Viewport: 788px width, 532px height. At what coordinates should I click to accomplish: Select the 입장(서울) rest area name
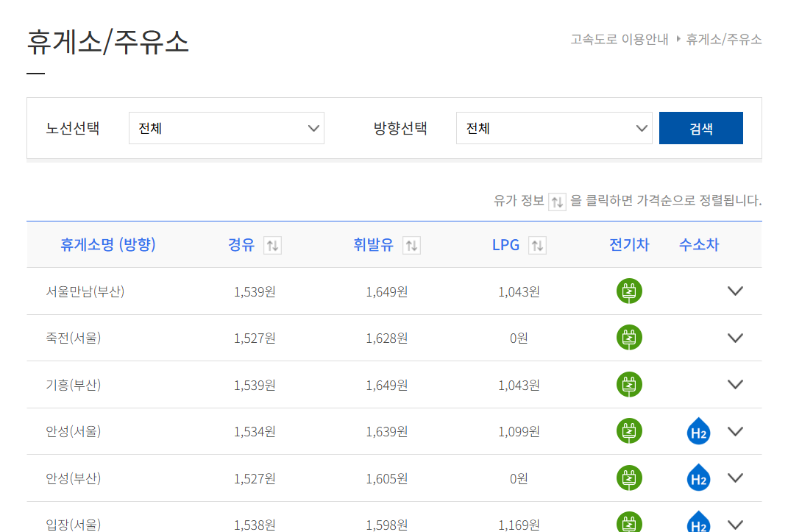tap(74, 525)
